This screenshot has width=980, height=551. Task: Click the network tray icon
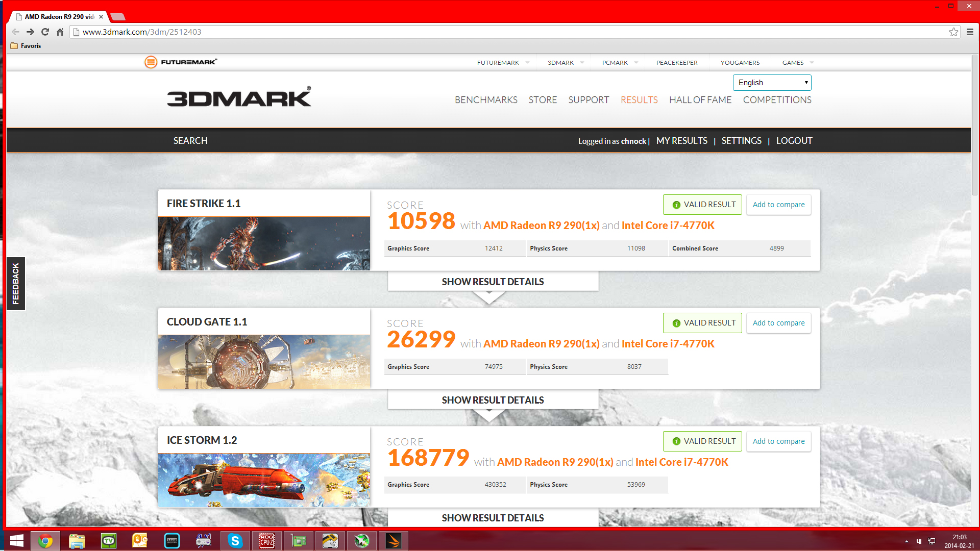pyautogui.click(x=932, y=541)
